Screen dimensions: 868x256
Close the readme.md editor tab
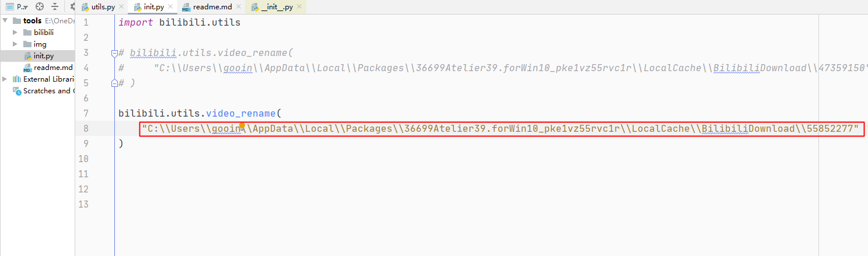pyautogui.click(x=238, y=7)
